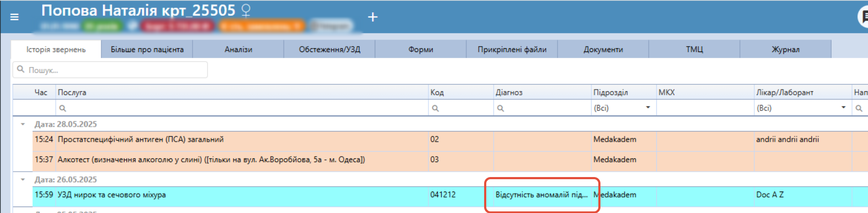Collapse the Дата: 26.05.2025 group
868x213 pixels.
click(23, 180)
